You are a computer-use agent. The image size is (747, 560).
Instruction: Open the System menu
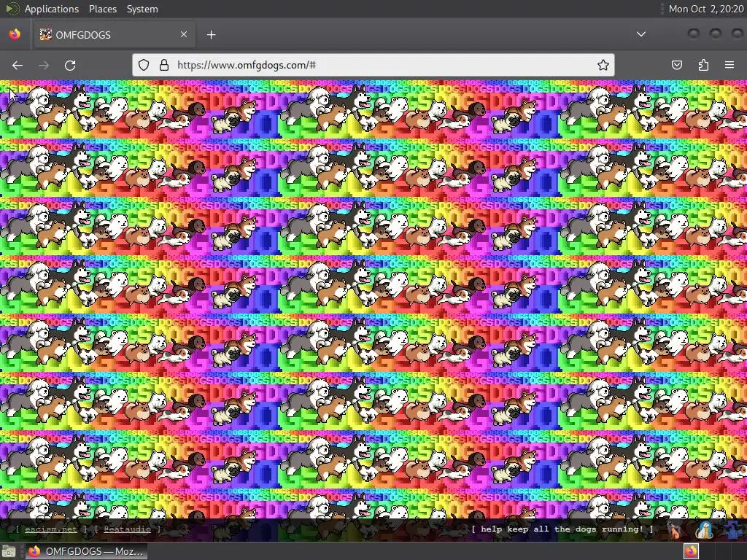142,9
